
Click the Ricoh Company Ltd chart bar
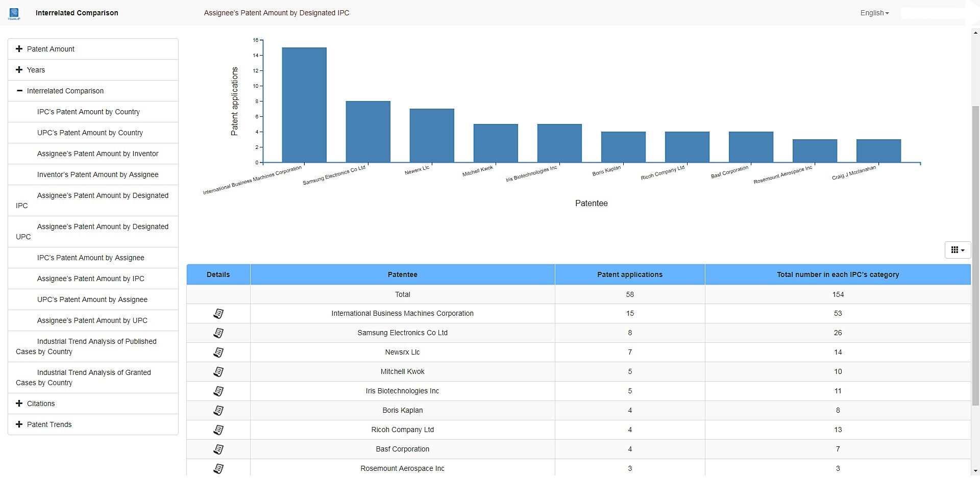click(x=687, y=147)
